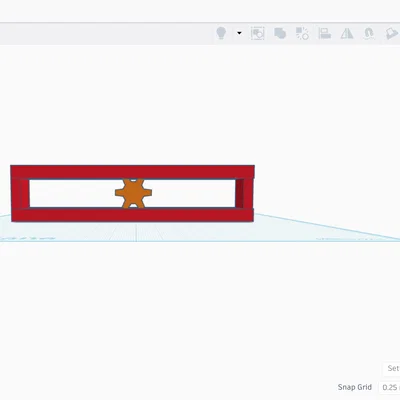Click the partially visible rightmost toolbar icon

click(392, 33)
